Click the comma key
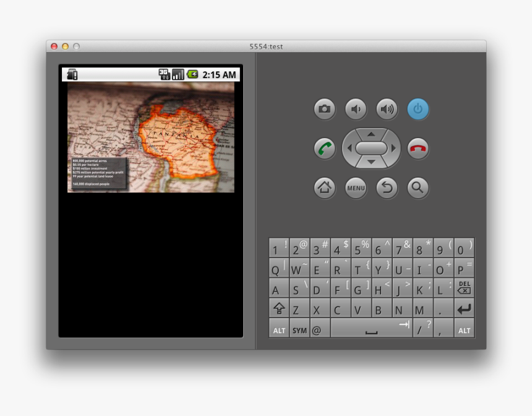 coord(444,327)
